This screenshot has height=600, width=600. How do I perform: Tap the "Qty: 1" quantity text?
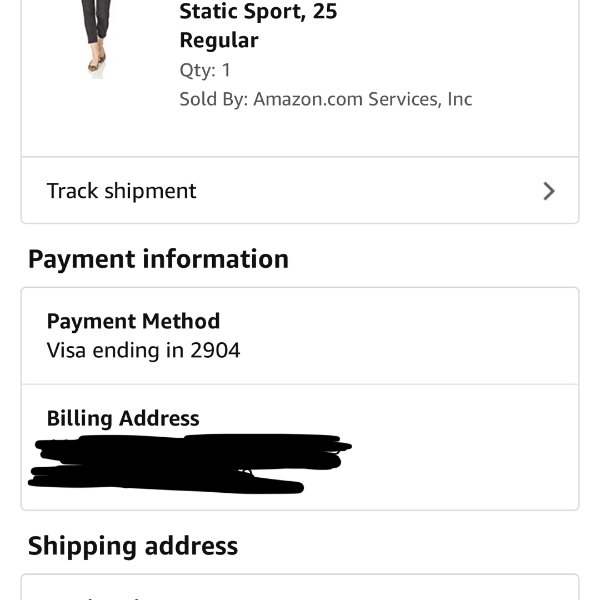tap(205, 70)
